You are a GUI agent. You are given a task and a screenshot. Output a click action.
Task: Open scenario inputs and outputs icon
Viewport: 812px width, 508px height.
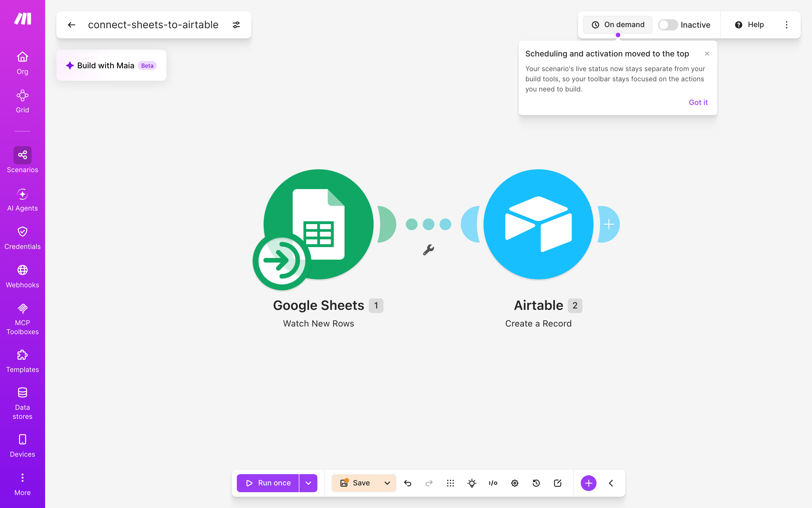click(493, 483)
